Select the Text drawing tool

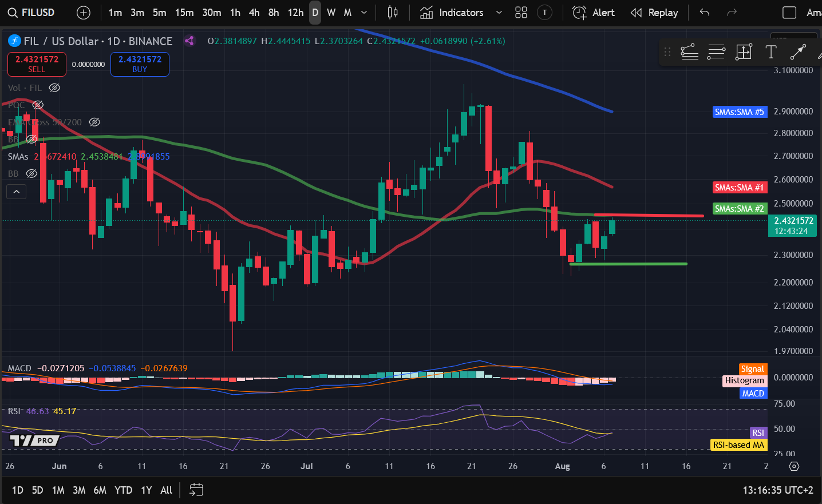click(771, 52)
